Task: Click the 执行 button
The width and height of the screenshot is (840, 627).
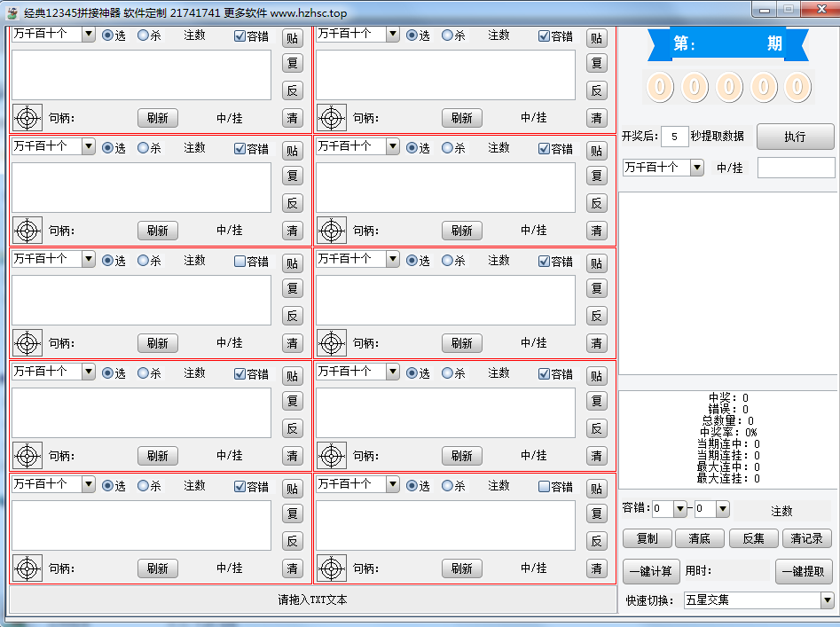Action: [795, 137]
